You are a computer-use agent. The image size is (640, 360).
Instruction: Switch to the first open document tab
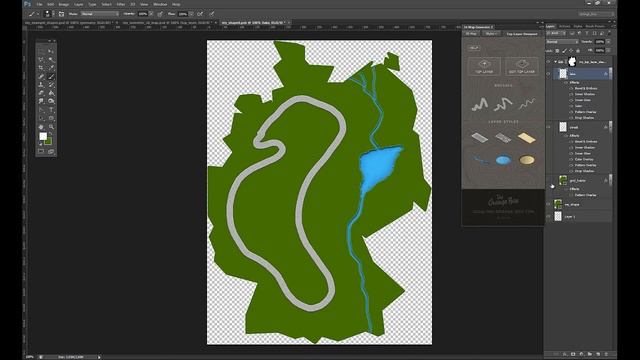[x=69, y=23]
